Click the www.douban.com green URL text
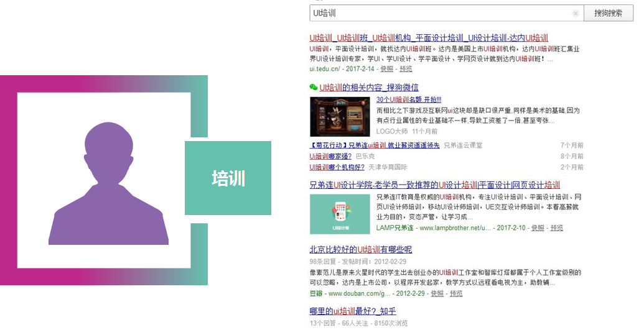The height and width of the screenshot is (330, 644). (x=360, y=293)
